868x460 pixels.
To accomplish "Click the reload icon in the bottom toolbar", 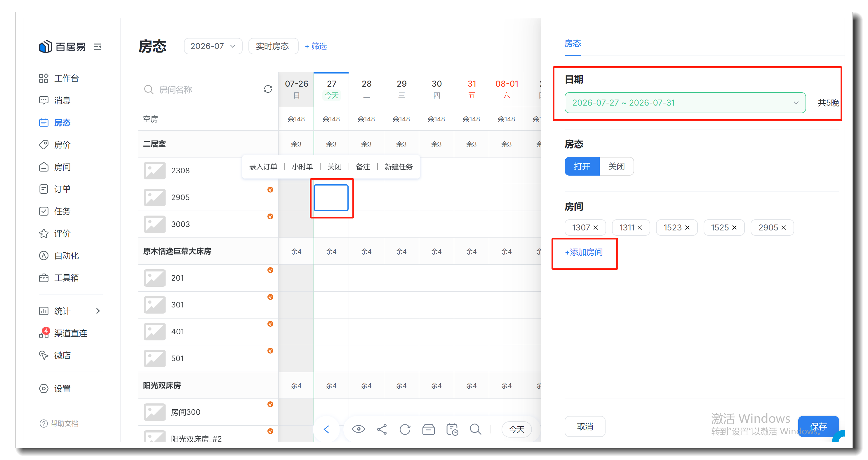I will (x=405, y=429).
